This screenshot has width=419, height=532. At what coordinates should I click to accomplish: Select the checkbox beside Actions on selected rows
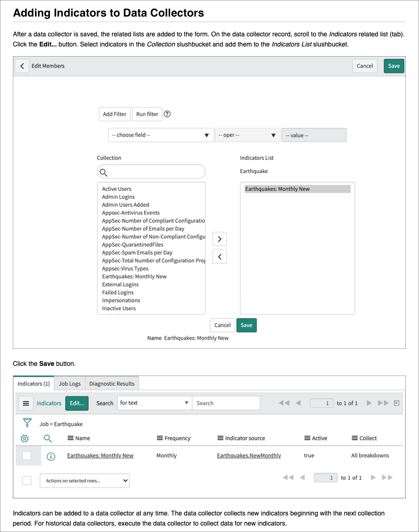click(27, 480)
